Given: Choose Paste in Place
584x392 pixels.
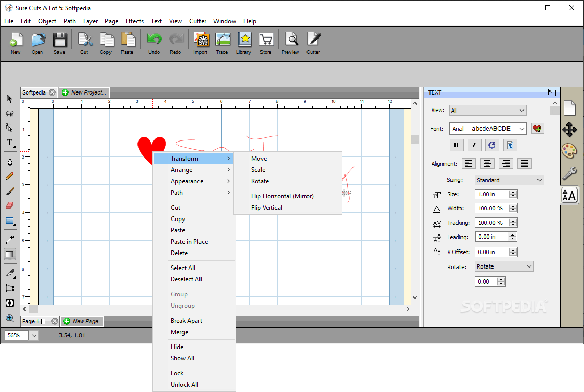Looking at the screenshot, I should [189, 242].
